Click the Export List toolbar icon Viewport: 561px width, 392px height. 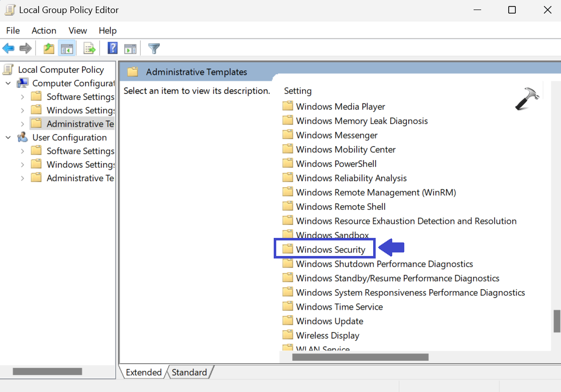pyautogui.click(x=89, y=49)
